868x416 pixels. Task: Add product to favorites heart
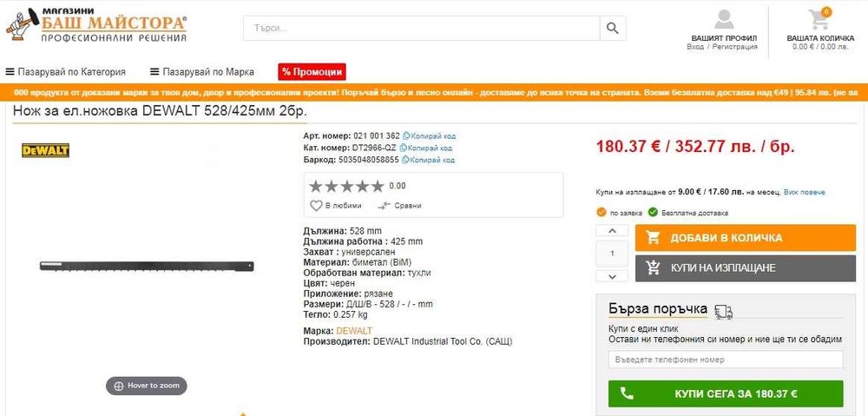pos(316,206)
